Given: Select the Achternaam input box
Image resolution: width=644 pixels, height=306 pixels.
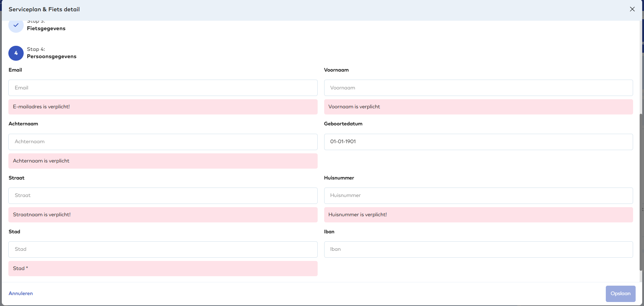Looking at the screenshot, I should click(x=163, y=142).
